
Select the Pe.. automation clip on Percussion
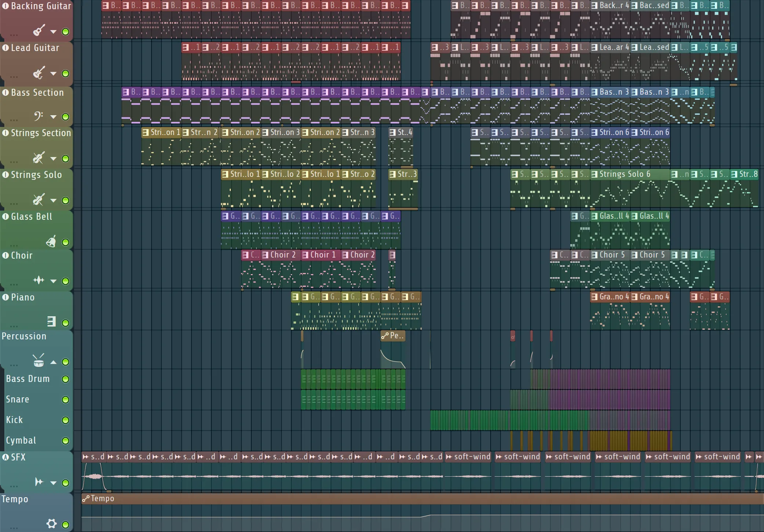(x=393, y=336)
